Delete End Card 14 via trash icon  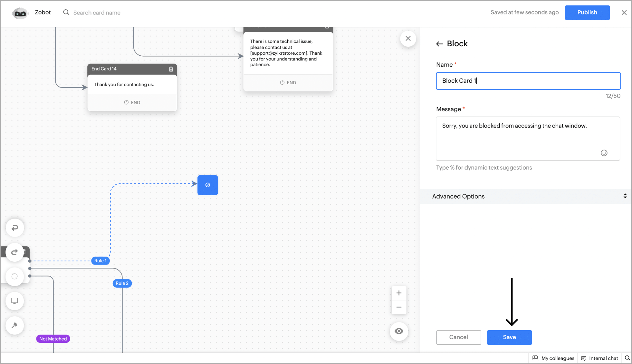pos(171,69)
